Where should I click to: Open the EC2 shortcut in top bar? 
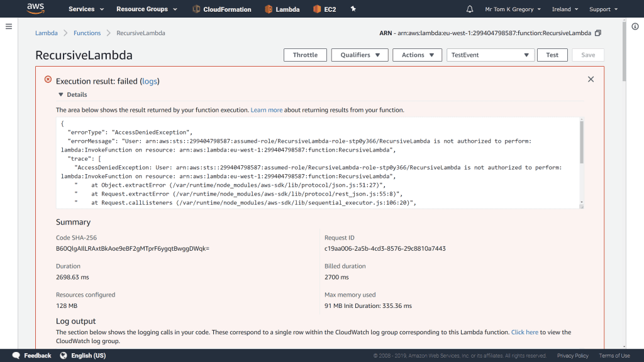click(325, 9)
